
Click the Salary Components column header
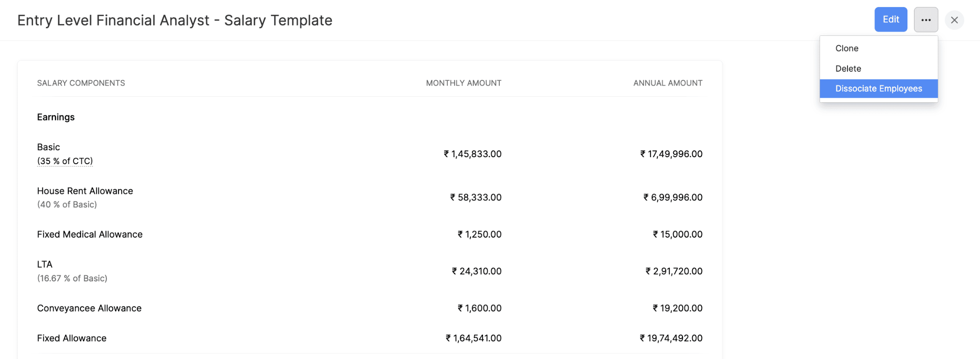tap(81, 83)
